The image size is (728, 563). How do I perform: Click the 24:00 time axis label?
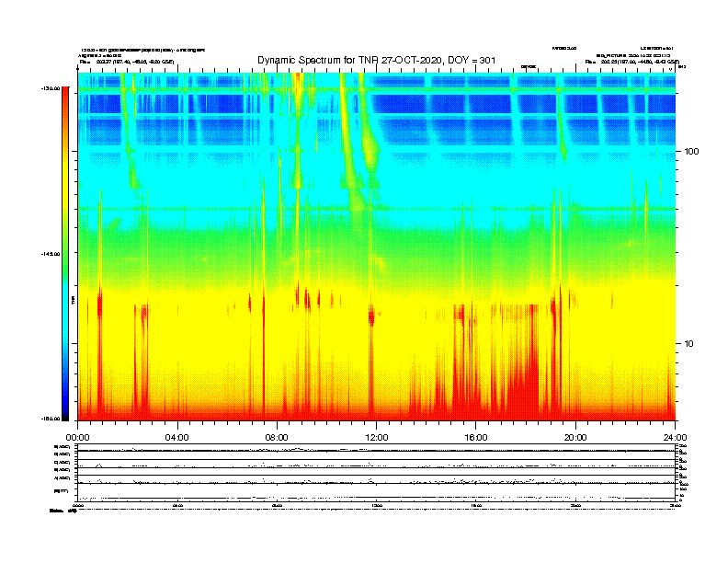click(x=675, y=438)
